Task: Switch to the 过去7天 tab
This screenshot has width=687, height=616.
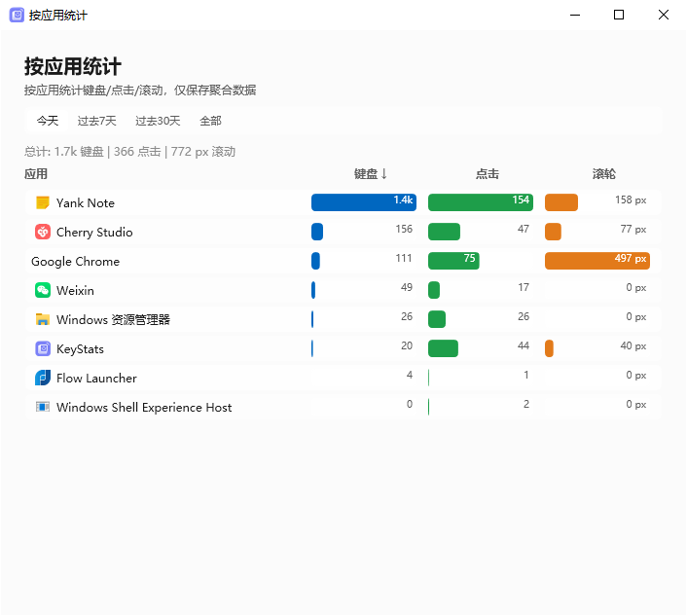Action: tap(96, 121)
